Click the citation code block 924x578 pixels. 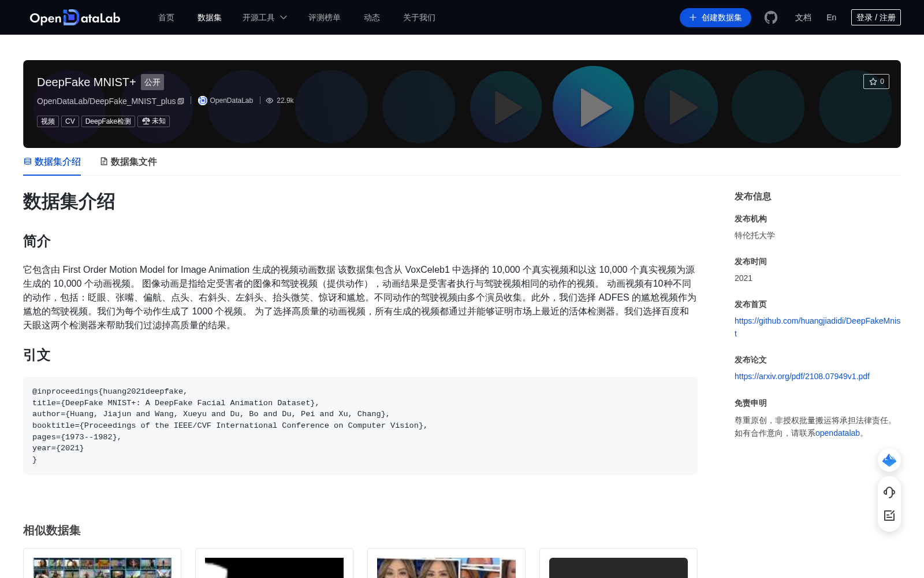point(360,426)
